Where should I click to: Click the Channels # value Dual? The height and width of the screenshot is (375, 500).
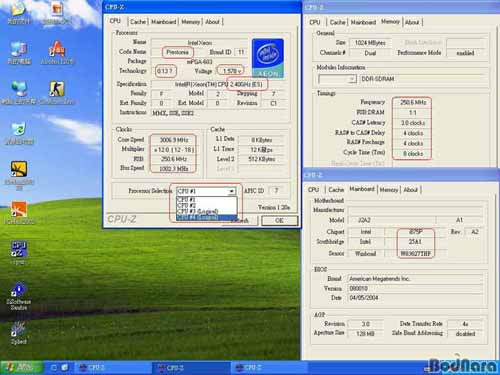[x=370, y=53]
